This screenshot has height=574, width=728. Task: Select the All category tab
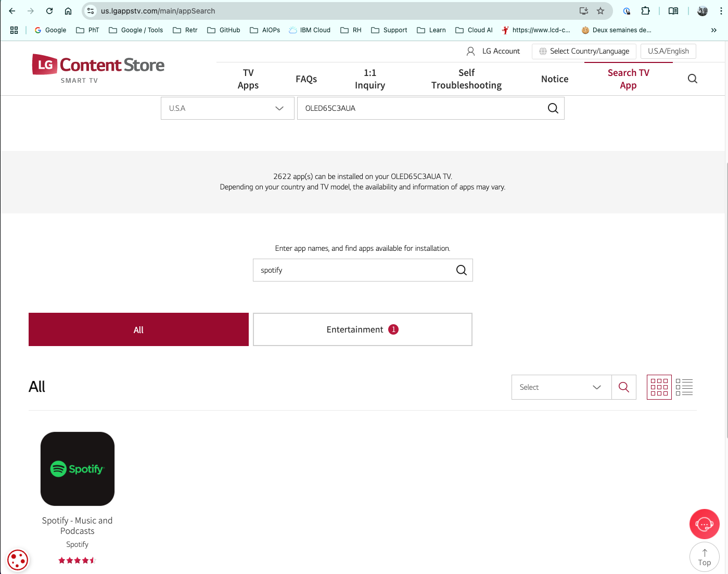click(138, 329)
